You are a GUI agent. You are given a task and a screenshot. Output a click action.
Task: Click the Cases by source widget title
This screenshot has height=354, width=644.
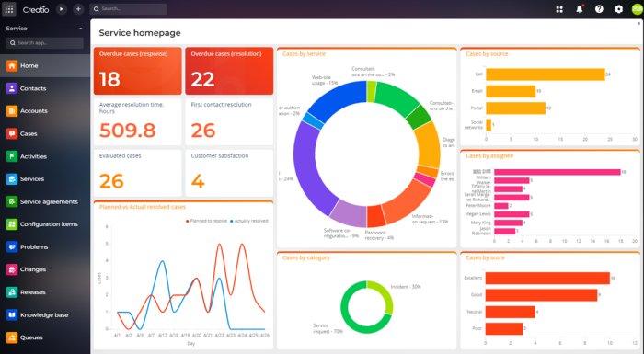(487, 54)
